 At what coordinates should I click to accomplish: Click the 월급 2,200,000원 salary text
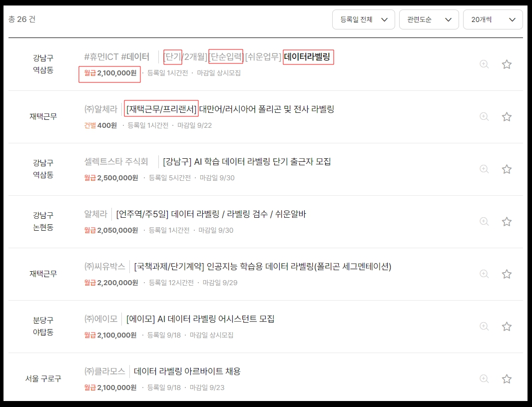pyautogui.click(x=111, y=283)
